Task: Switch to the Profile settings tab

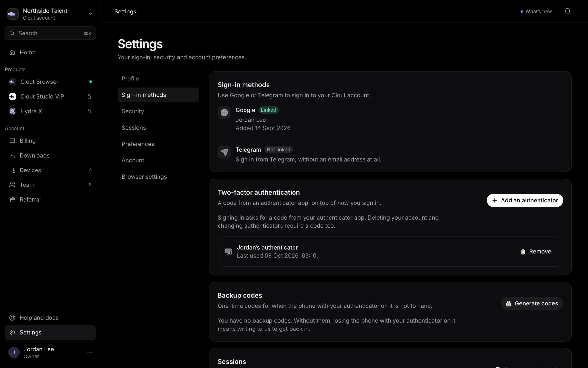Action: [x=158, y=79]
